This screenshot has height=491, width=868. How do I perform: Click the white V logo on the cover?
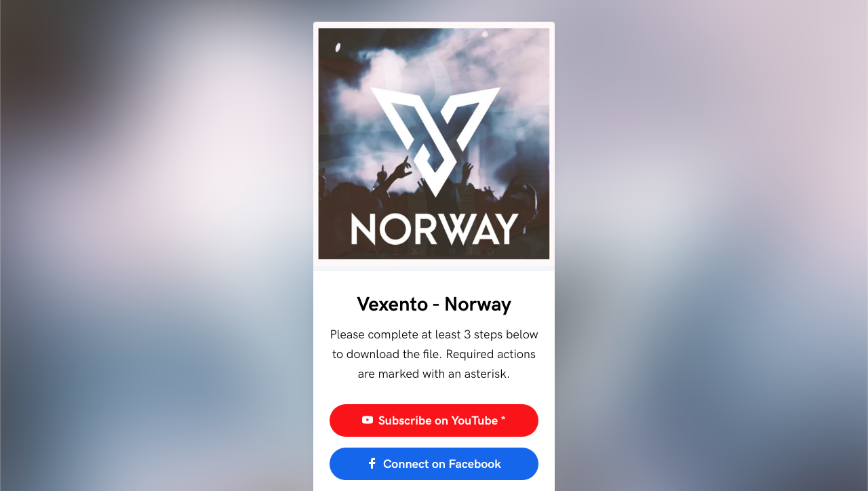pyautogui.click(x=434, y=140)
